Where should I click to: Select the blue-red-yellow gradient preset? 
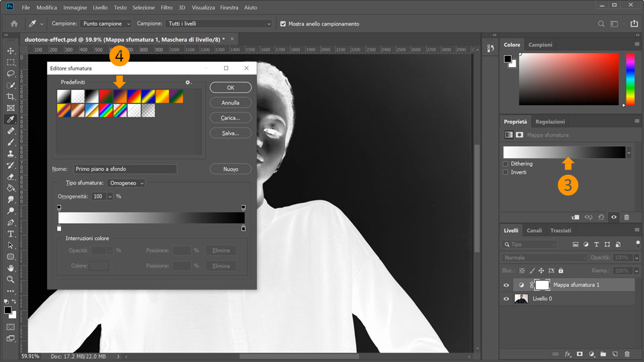click(134, 97)
